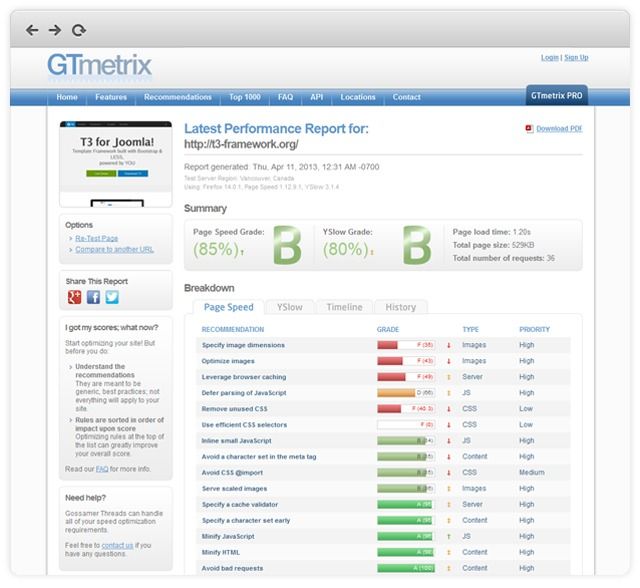Click trend arrow in Remove unused CSS row
The height and width of the screenshot is (588, 640).
449,409
